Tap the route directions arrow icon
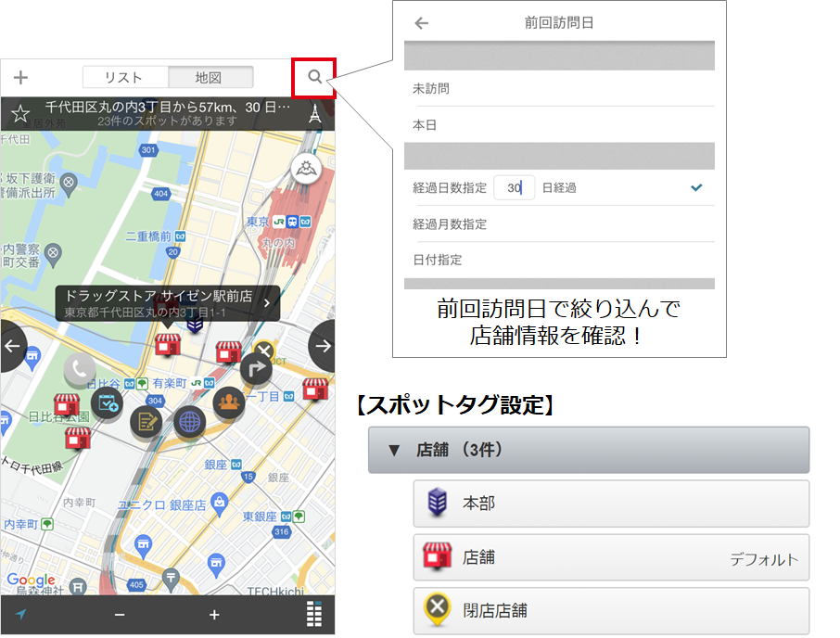 pyautogui.click(x=256, y=368)
